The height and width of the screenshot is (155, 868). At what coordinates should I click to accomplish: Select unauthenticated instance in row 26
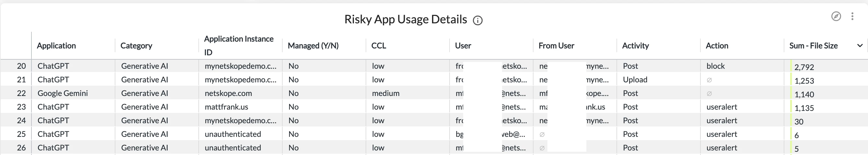[x=232, y=148]
